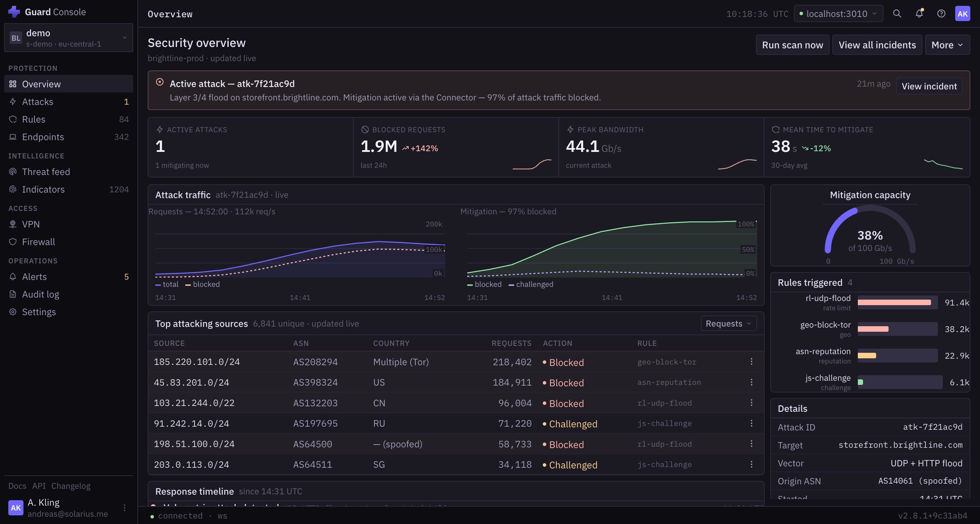This screenshot has width=980, height=524.
Task: Click the SOURCE column header
Action: tap(169, 343)
